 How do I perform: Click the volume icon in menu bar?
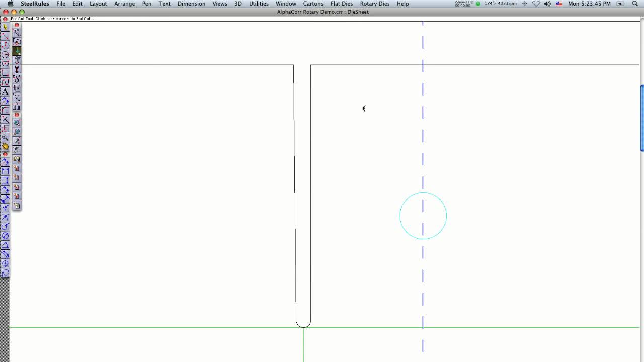pyautogui.click(x=547, y=4)
